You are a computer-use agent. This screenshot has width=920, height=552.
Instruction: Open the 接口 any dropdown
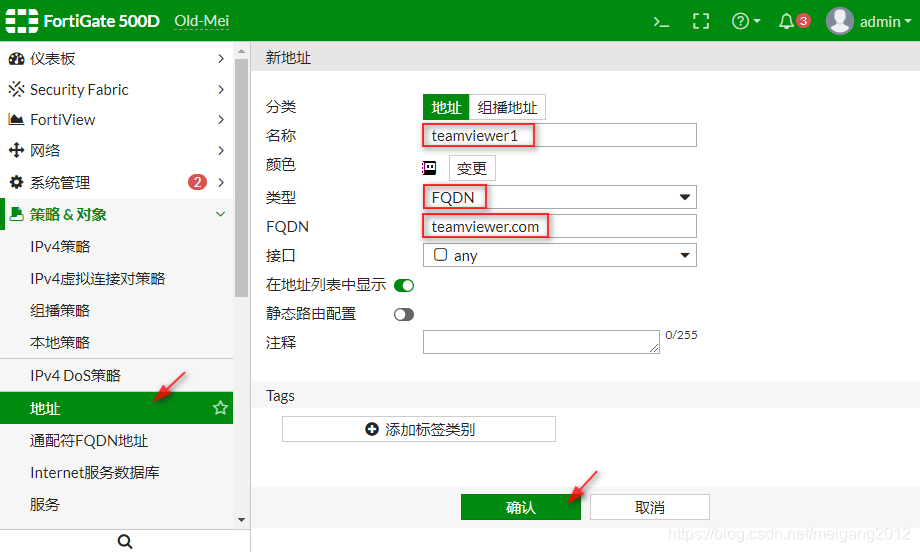[560, 255]
